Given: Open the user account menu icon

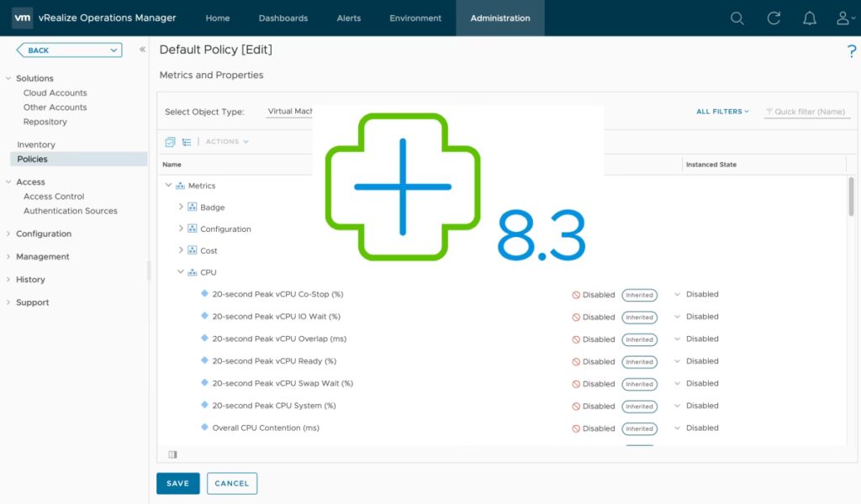Looking at the screenshot, I should [844, 18].
